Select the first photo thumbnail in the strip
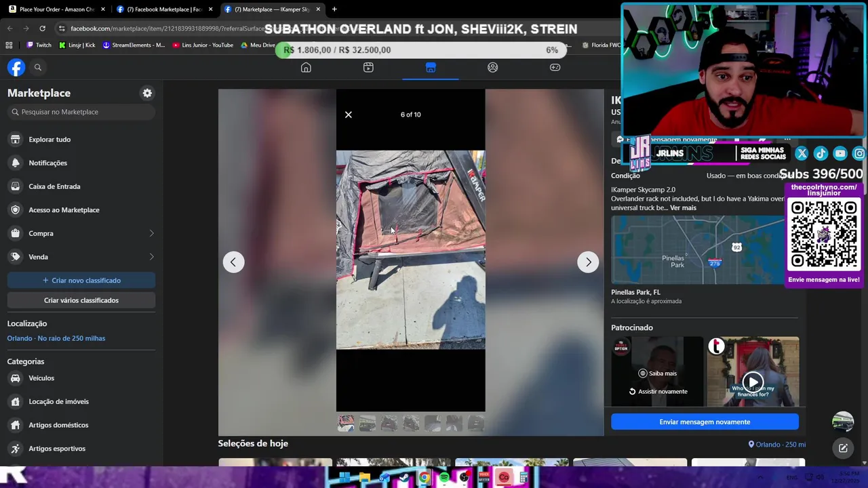Viewport: 868px width, 488px height. point(346,424)
